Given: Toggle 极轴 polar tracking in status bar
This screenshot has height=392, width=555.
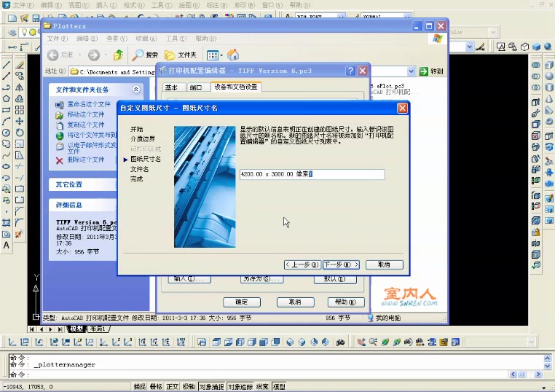Looking at the screenshot, I should tap(189, 387).
